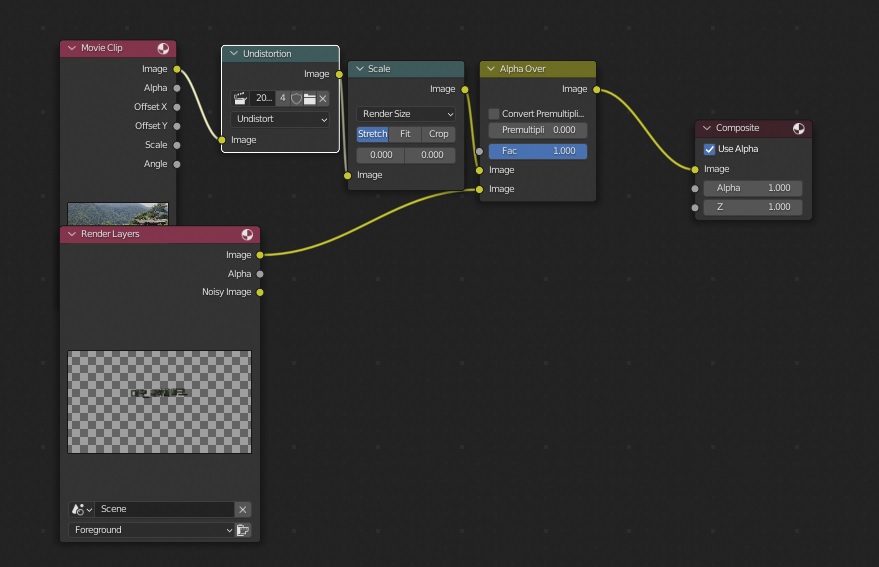Click the Render Layers node preview sphere icon

point(247,234)
